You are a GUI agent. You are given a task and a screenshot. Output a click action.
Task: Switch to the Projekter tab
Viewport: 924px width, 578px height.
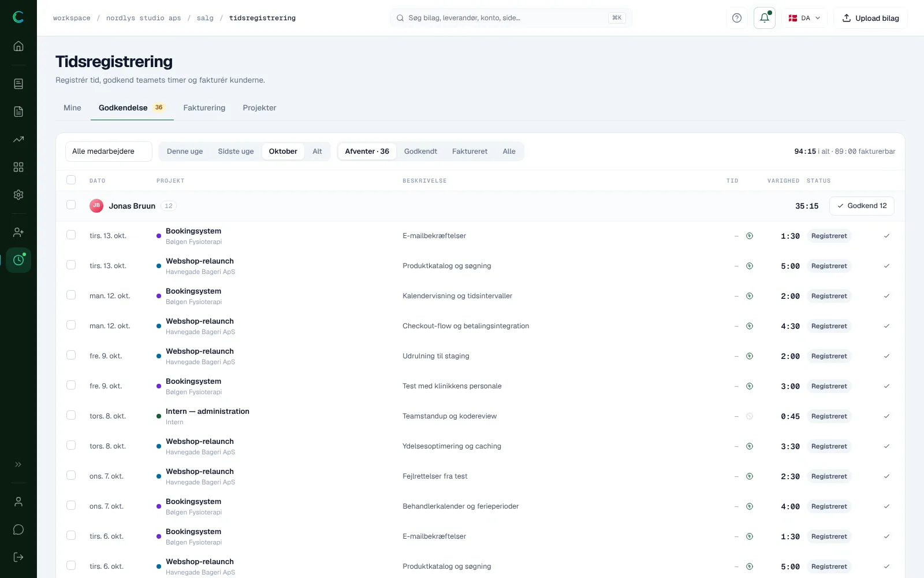(259, 108)
